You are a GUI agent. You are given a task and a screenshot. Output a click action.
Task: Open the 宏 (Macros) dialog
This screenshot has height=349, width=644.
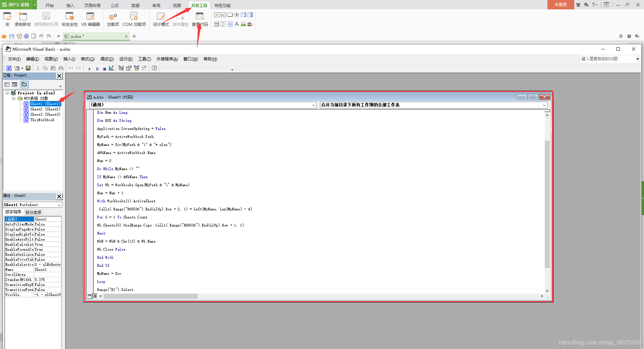tap(7, 19)
